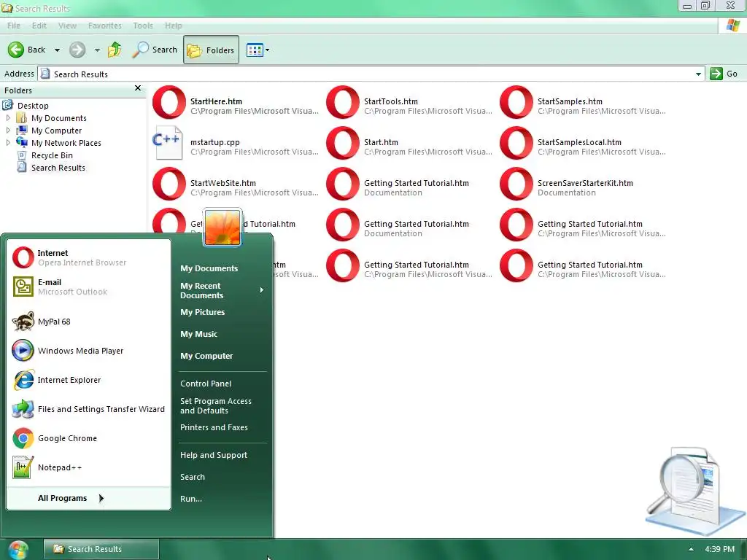Show hidden system tray icons arrow
Viewport: 747px width, 560px height.
pos(691,549)
